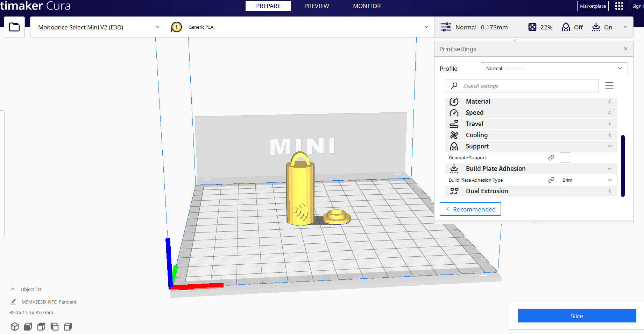
Task: Open the application switcher grid icon
Action: click(619, 6)
